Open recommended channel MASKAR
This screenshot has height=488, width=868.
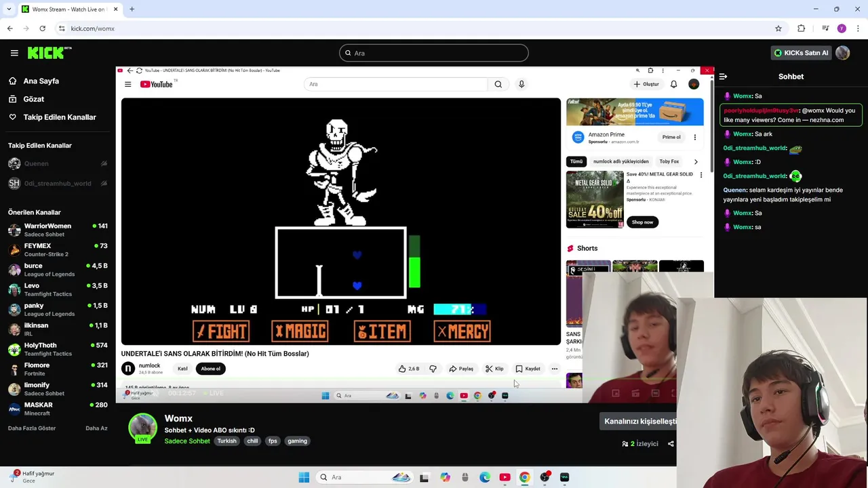(x=58, y=409)
